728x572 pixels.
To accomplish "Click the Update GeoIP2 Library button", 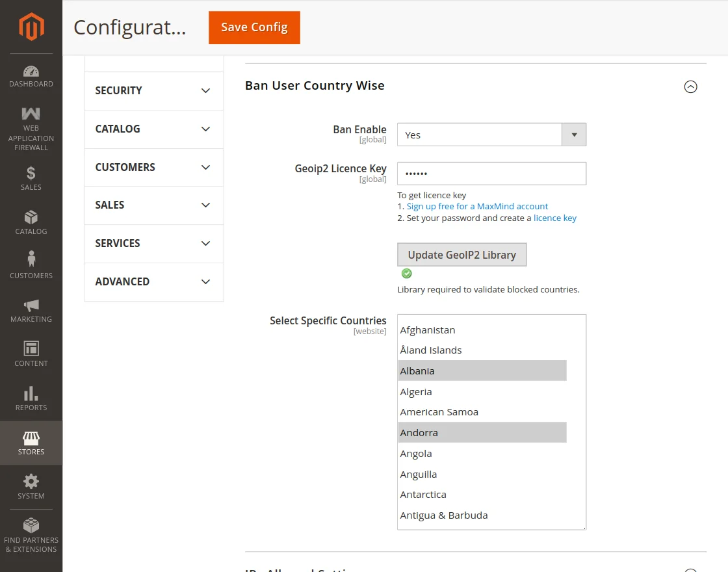I will pos(461,255).
